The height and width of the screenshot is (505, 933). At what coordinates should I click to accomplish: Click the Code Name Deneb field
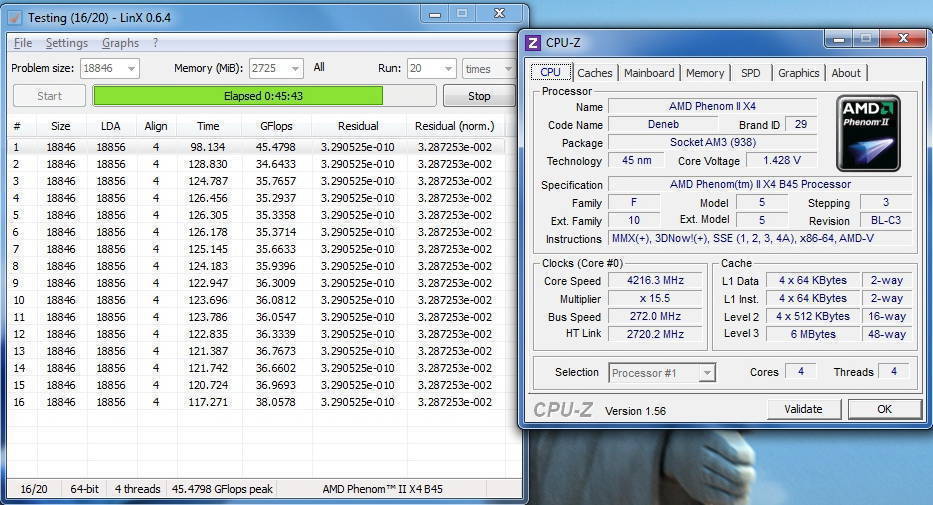[663, 124]
